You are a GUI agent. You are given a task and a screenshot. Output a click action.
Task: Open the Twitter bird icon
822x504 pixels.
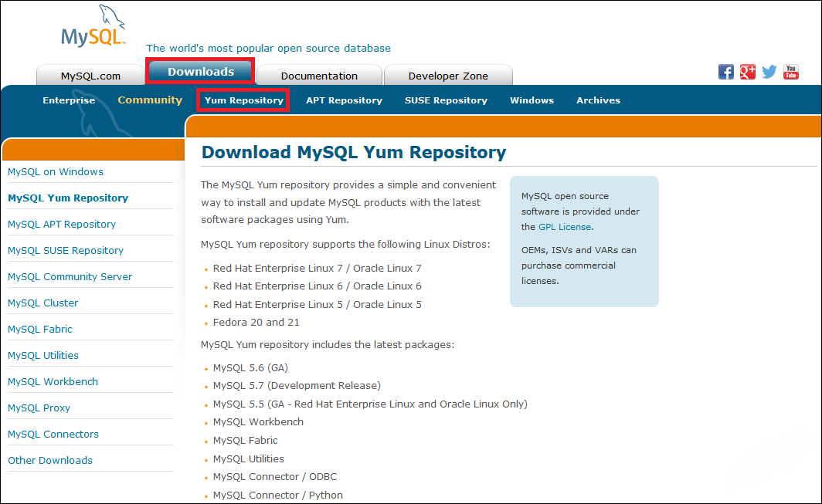(769, 72)
